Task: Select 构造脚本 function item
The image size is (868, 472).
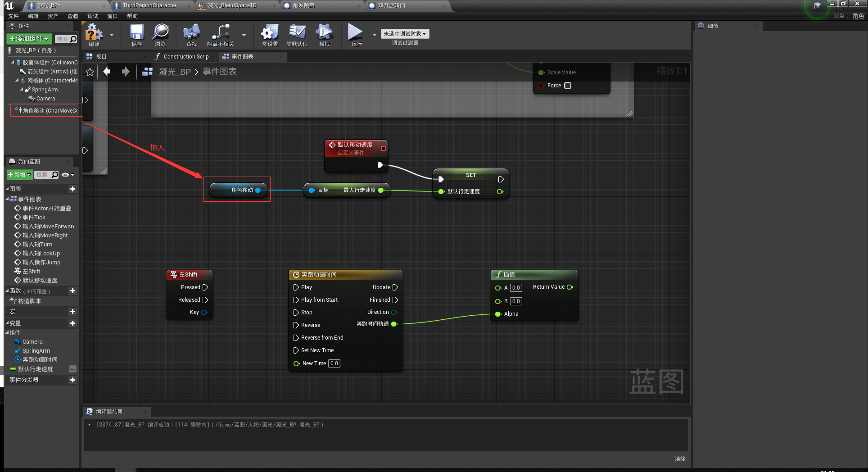Action: pos(30,301)
